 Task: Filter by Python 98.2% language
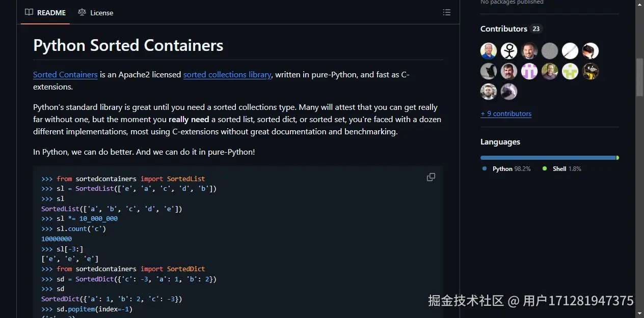coord(506,168)
